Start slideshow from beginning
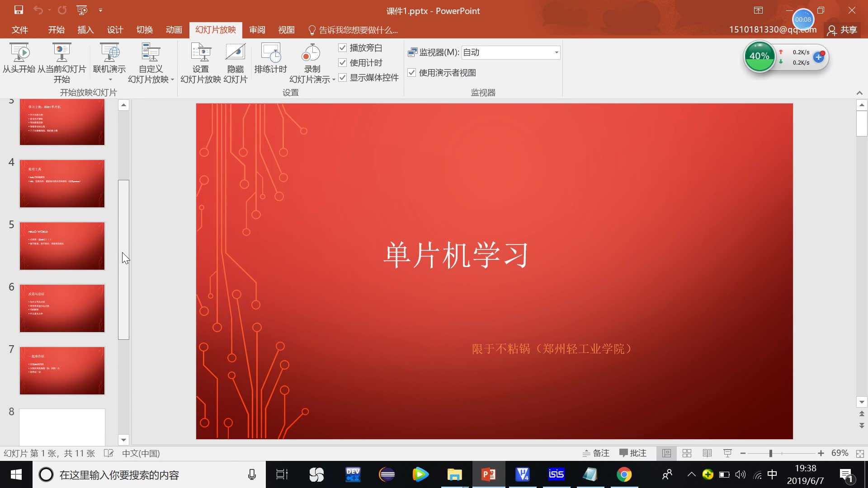Viewport: 868px width, 488px height. (19, 61)
